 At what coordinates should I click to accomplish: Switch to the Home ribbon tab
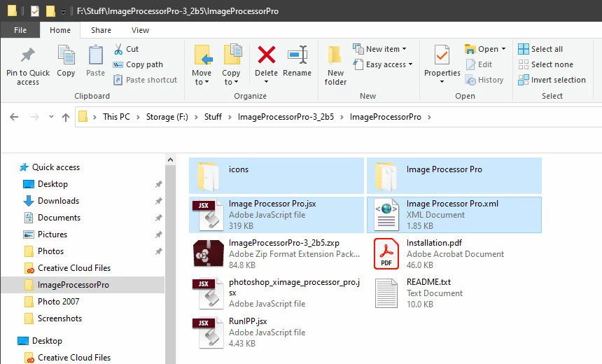60,30
